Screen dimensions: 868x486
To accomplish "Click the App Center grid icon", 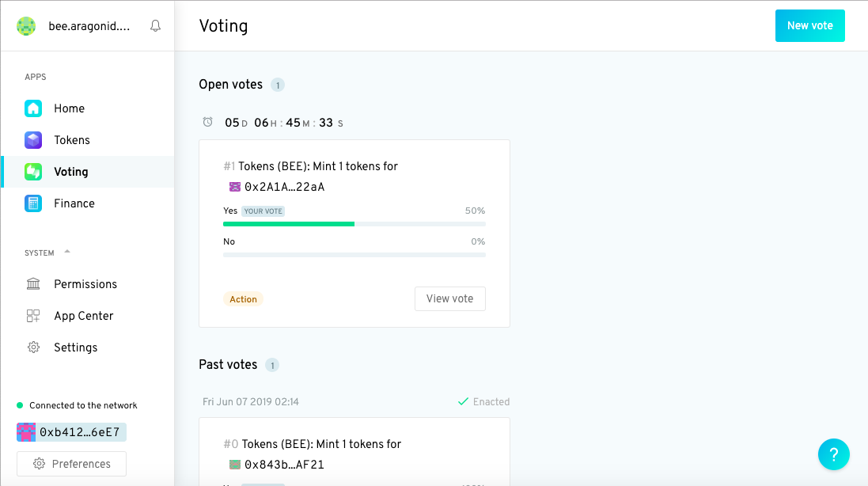I will (x=33, y=316).
